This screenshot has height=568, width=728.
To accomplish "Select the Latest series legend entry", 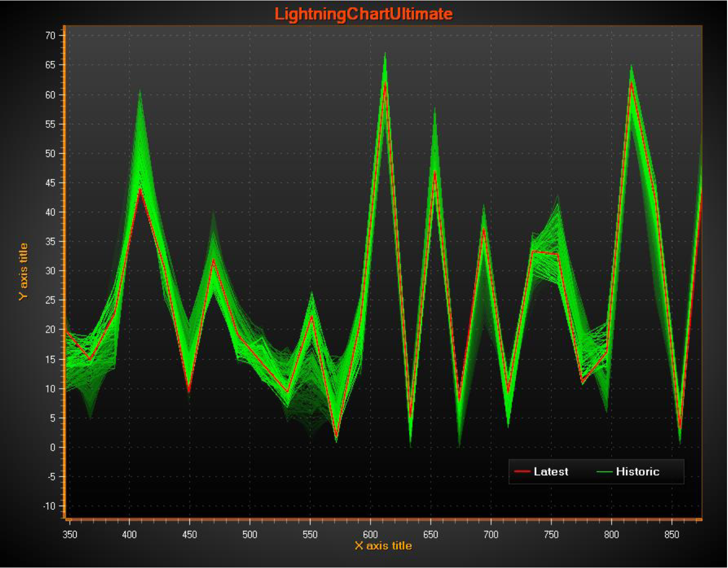I will pos(541,471).
